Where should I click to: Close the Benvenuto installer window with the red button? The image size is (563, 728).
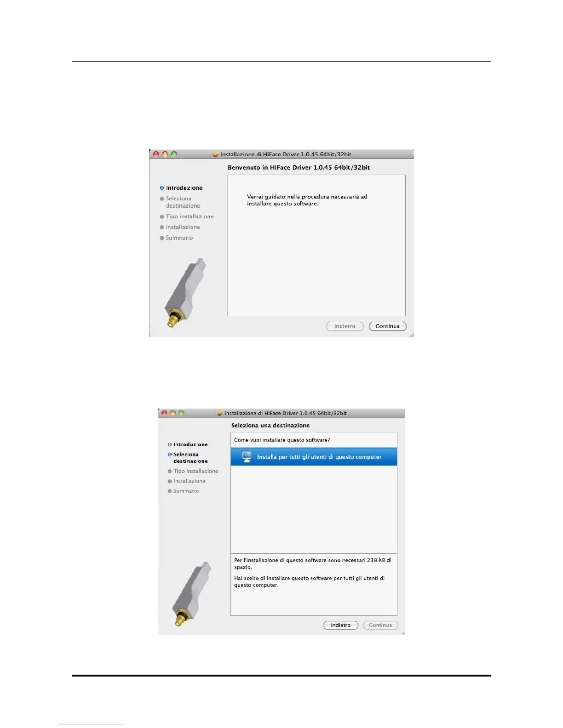pos(156,154)
